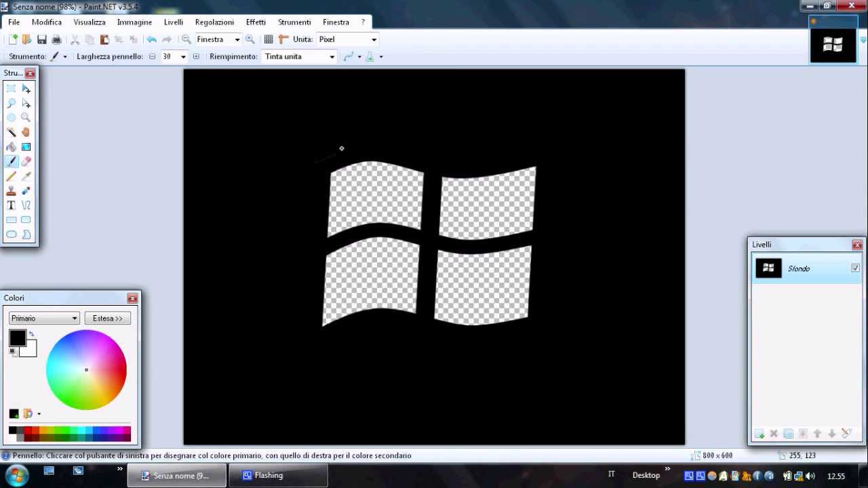Select the Rectangle Select tool
This screenshot has height=488, width=868.
(12, 88)
